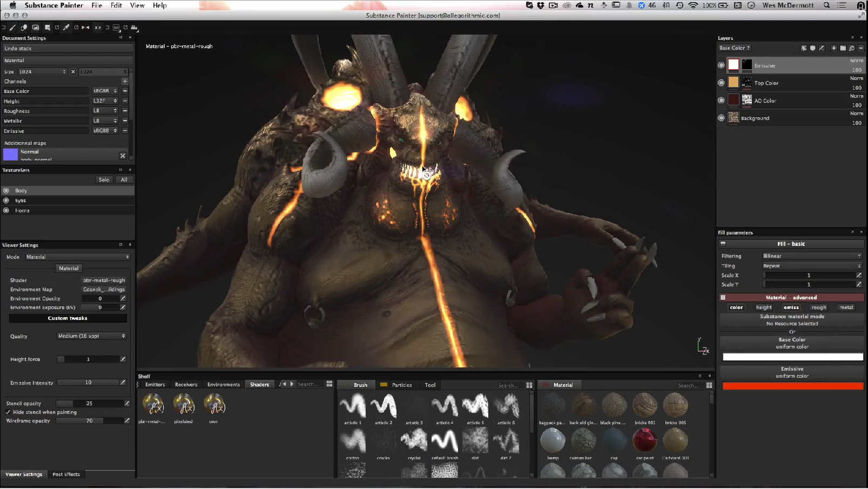Expand the Quality dropdown
This screenshot has width=868, height=489.
tap(92, 336)
